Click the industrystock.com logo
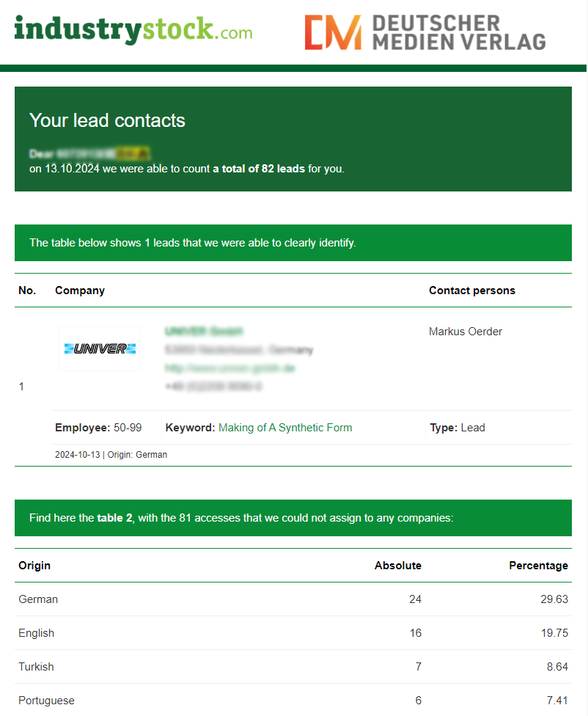Screen dimensions: 588x716 tap(133, 31)
